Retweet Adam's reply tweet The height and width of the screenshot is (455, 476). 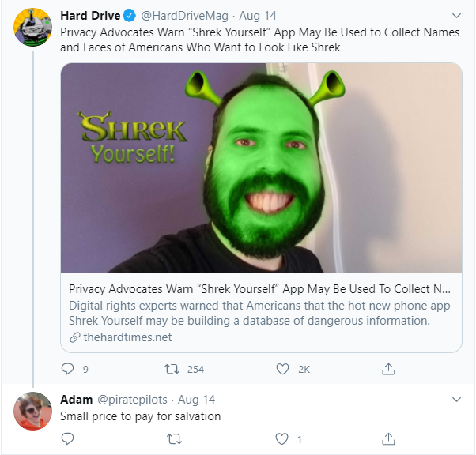point(170,438)
